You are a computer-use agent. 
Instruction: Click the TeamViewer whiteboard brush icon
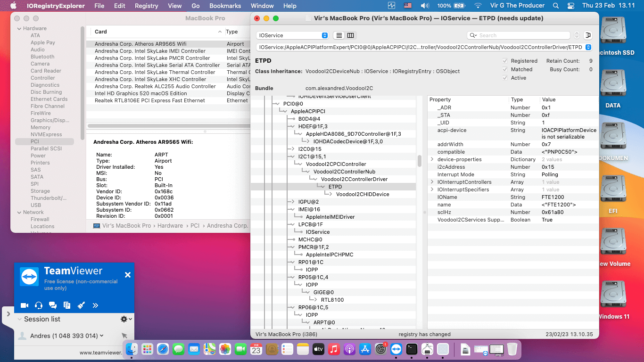pos(81,305)
